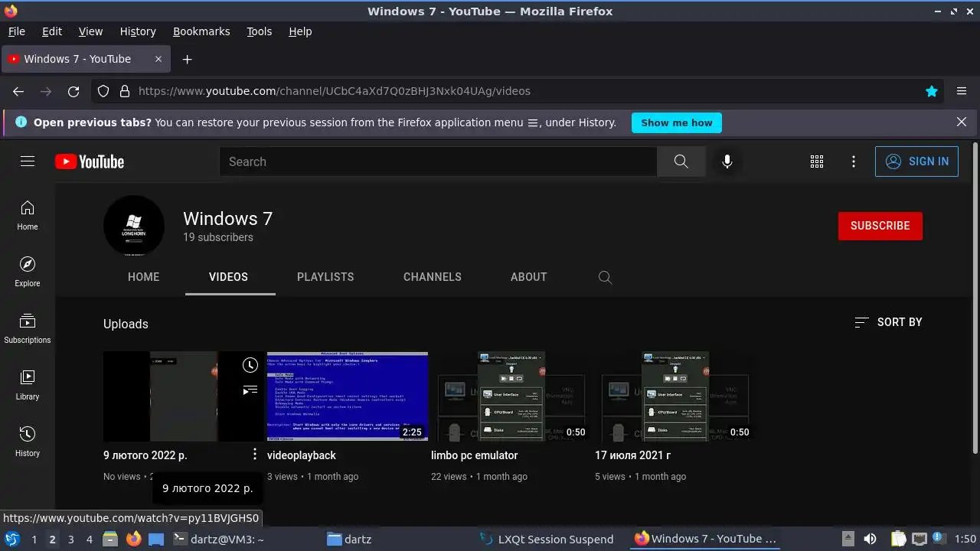Open tracking protection shield panel
Viewport: 980px width, 551px height.
click(103, 91)
